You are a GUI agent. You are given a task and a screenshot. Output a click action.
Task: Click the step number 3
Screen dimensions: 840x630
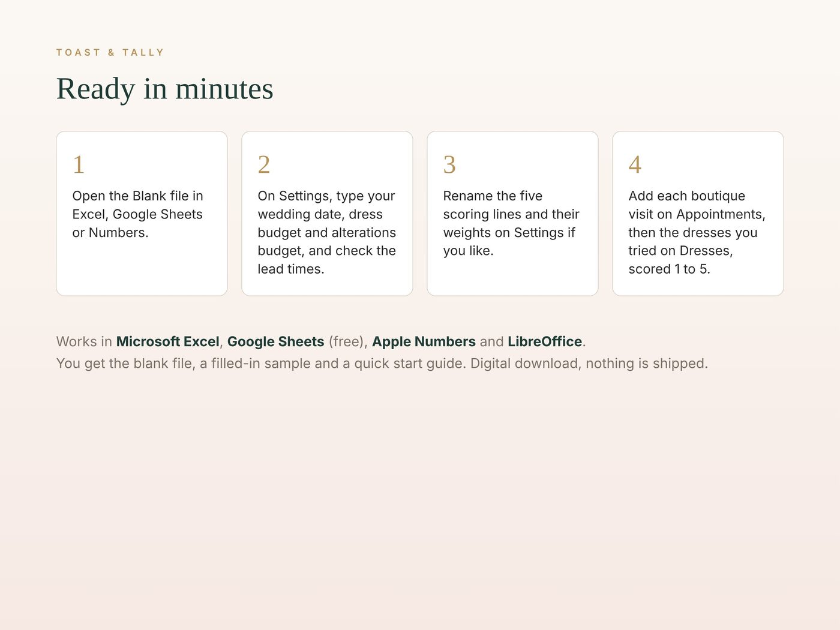point(449,164)
